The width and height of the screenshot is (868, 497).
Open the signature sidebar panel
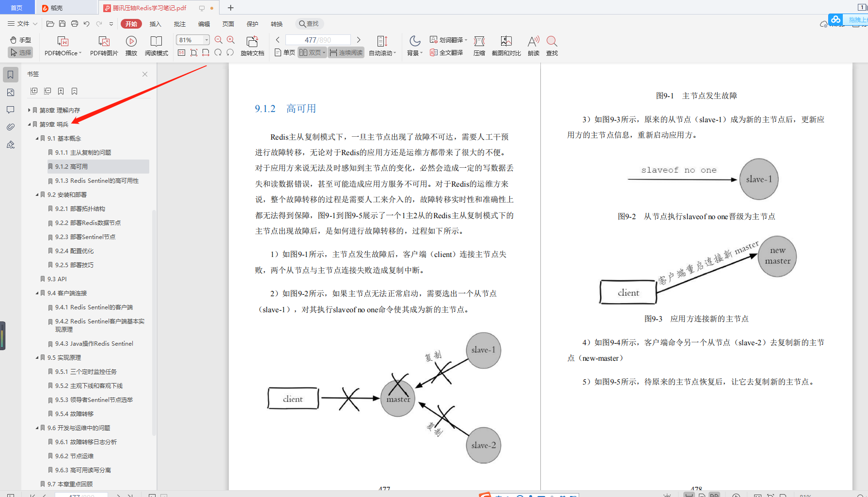(x=11, y=144)
